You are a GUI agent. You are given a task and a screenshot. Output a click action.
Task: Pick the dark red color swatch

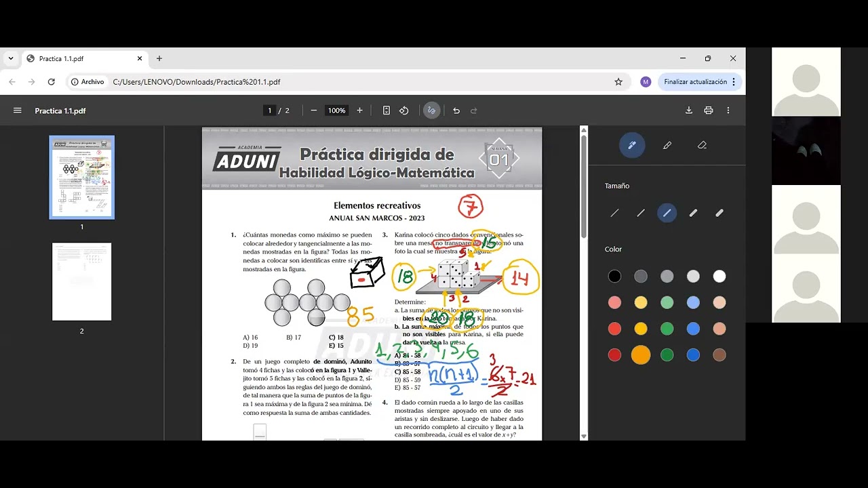[614, 354]
